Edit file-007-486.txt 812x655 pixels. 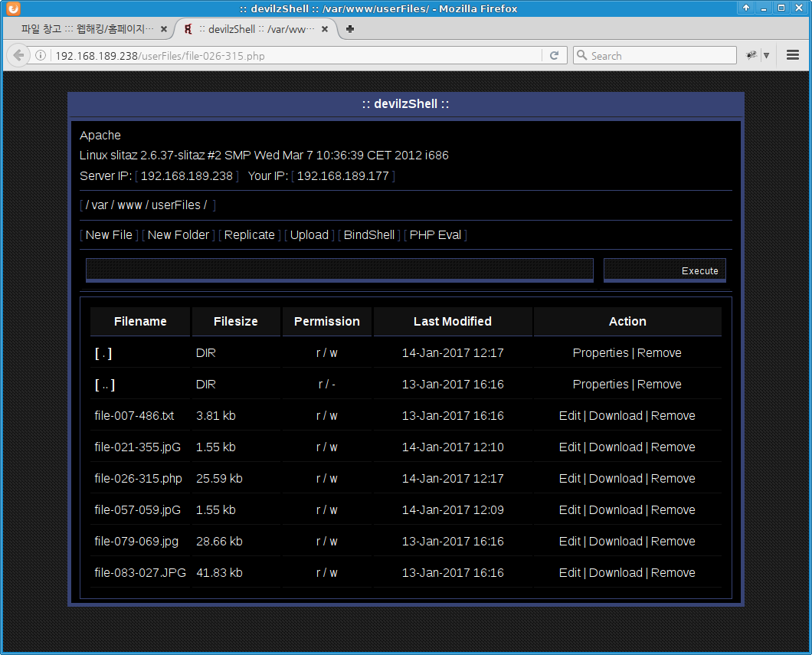click(x=570, y=416)
